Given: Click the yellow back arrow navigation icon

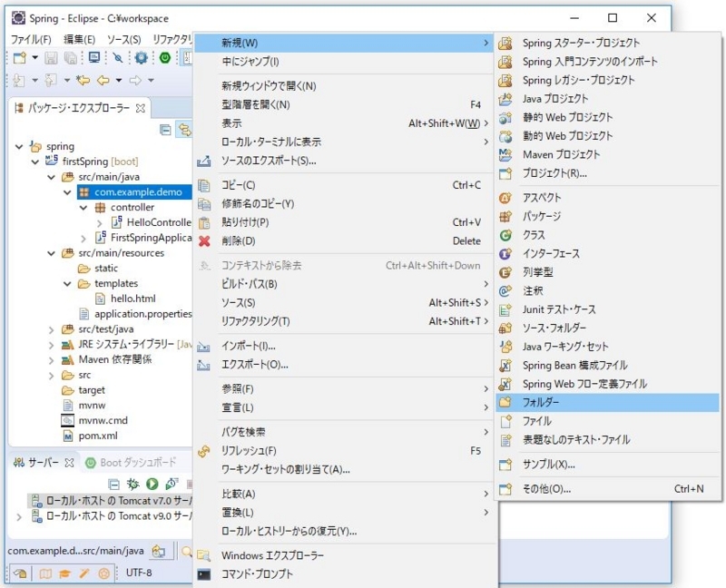Looking at the screenshot, I should (x=103, y=81).
